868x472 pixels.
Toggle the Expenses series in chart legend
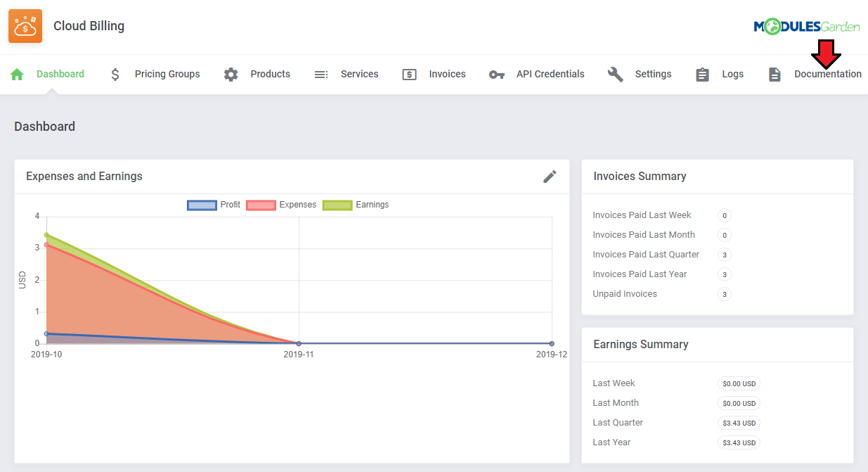[298, 205]
